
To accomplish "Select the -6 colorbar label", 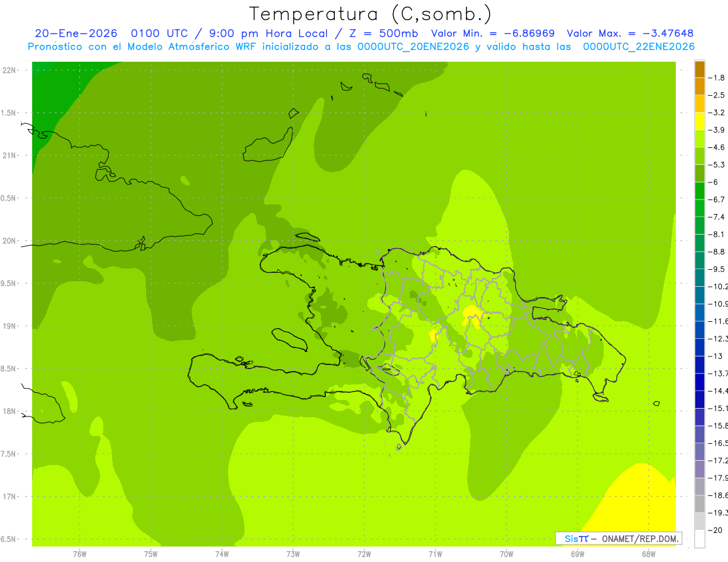I will (x=714, y=182).
